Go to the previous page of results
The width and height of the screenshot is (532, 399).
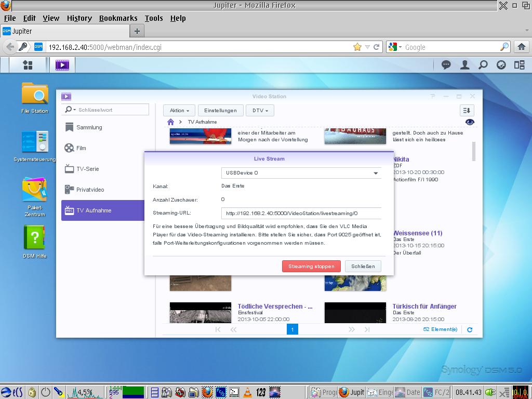tap(233, 329)
